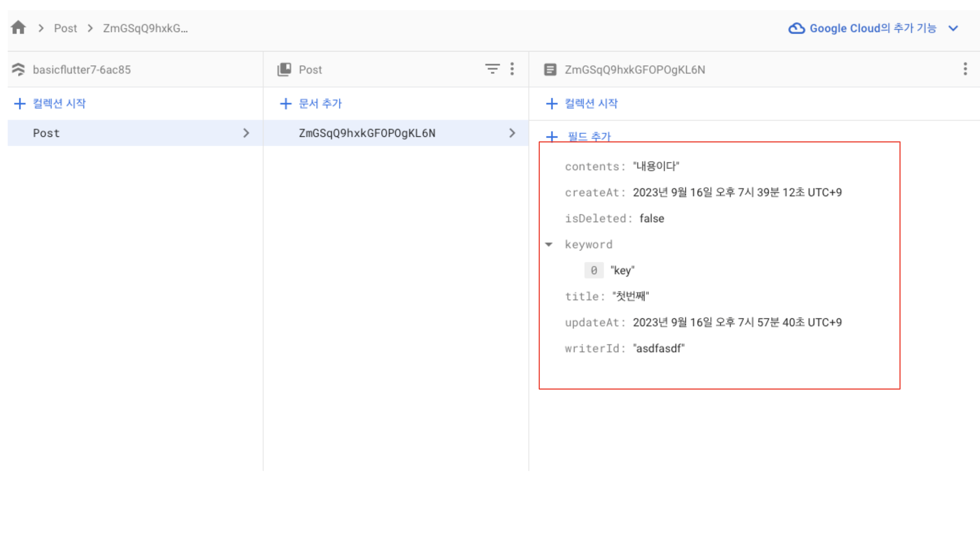Click the Google Cloud cloud icon
980x560 pixels.
click(796, 28)
